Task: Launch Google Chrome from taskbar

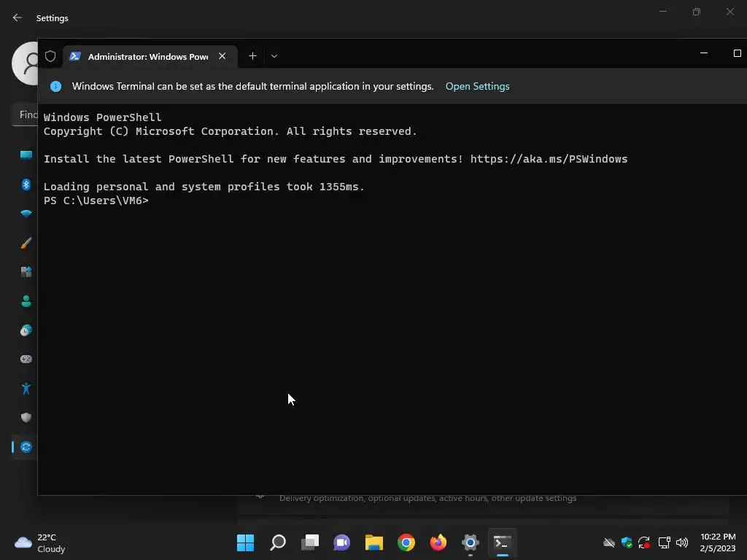Action: tap(406, 542)
